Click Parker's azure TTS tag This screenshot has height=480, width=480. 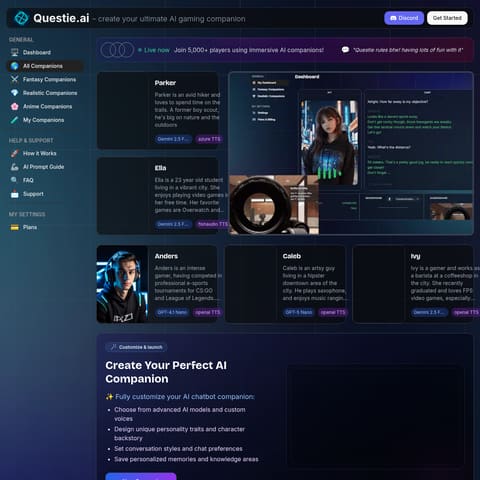tap(209, 139)
